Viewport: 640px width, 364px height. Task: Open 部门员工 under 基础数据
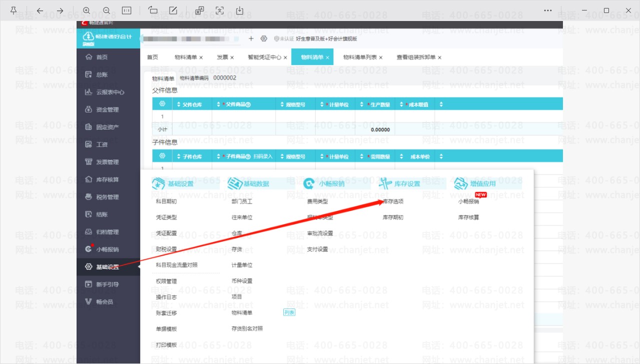(x=242, y=201)
